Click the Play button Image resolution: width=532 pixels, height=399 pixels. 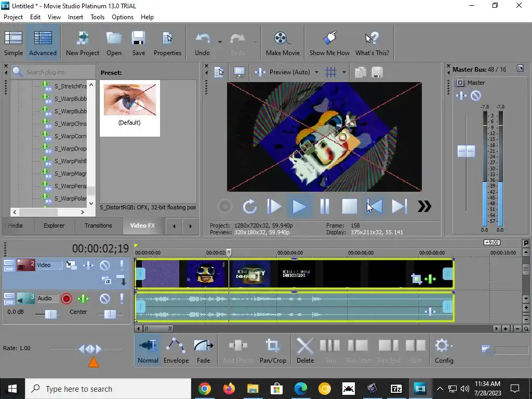(299, 206)
